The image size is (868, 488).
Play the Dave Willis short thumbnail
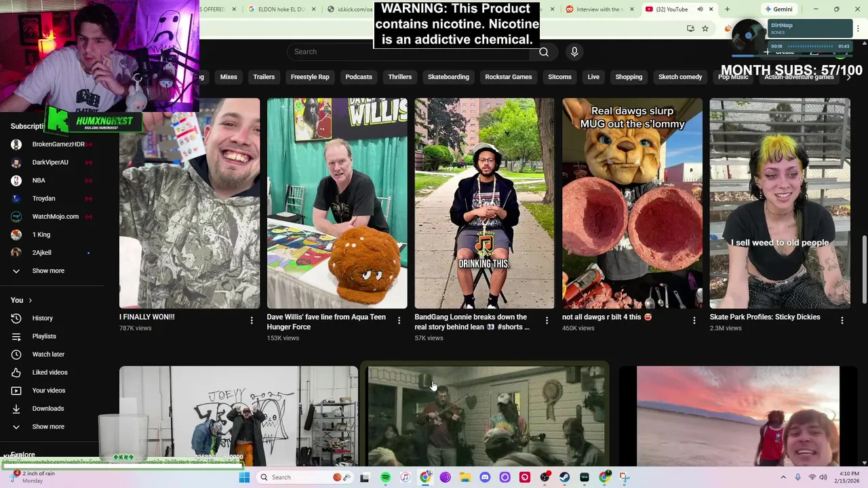337,203
